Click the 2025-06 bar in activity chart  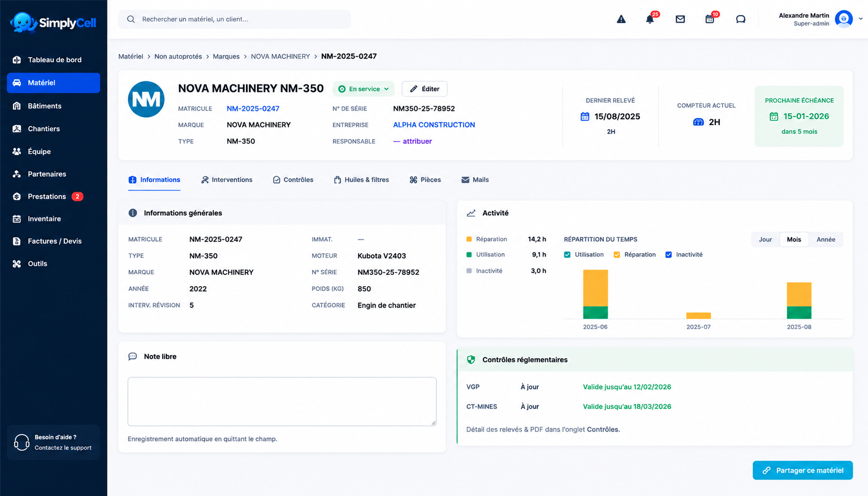pos(595,294)
